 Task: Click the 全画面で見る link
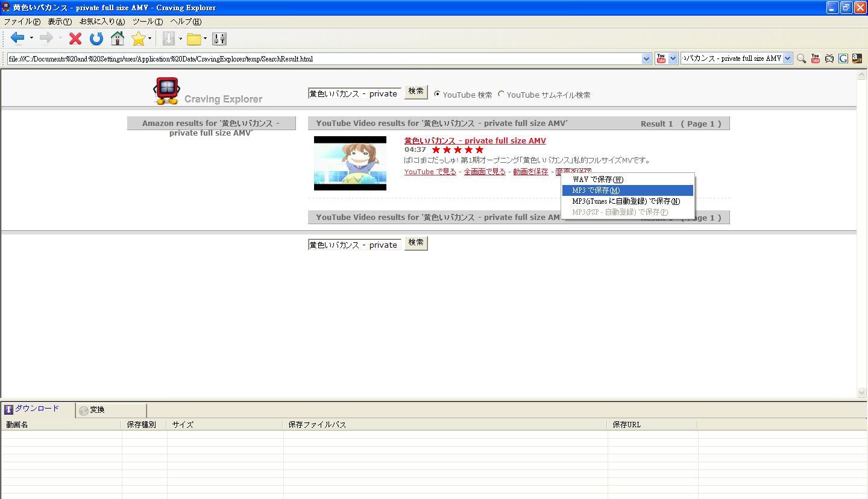point(485,172)
